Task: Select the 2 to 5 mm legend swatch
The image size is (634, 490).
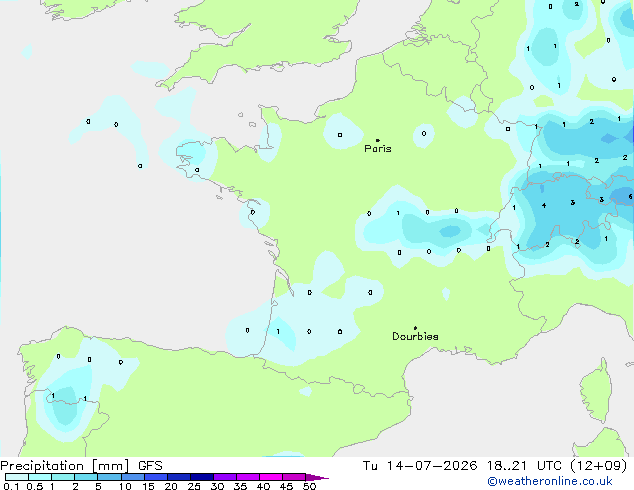Action: coord(86,477)
